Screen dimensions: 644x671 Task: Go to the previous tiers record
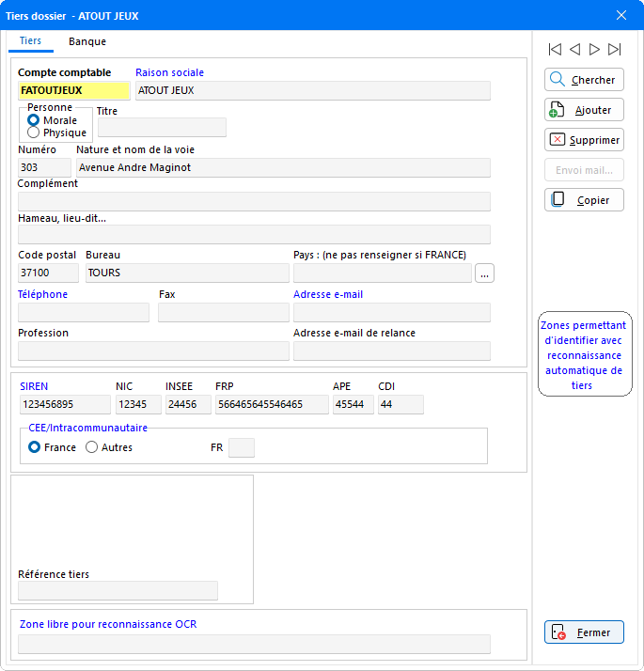click(x=574, y=49)
